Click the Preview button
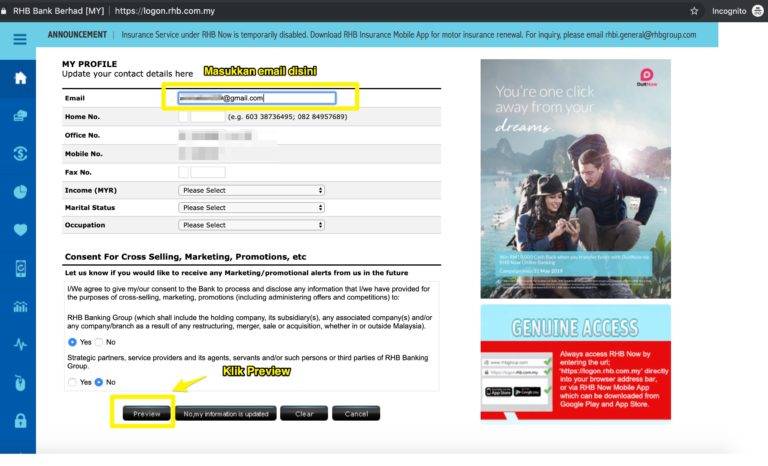The width and height of the screenshot is (768, 466). (x=146, y=414)
